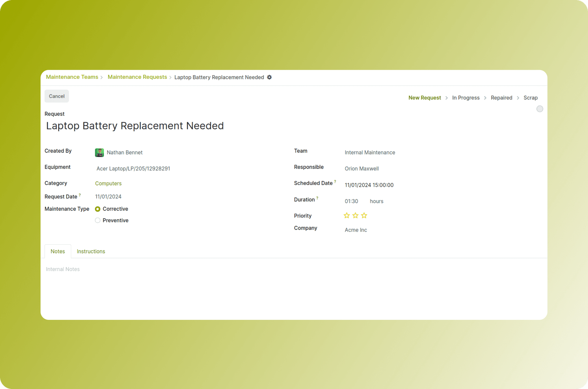Image resolution: width=588 pixels, height=389 pixels.
Task: Go to Maintenance Teams breadcrumb
Action: 72,77
